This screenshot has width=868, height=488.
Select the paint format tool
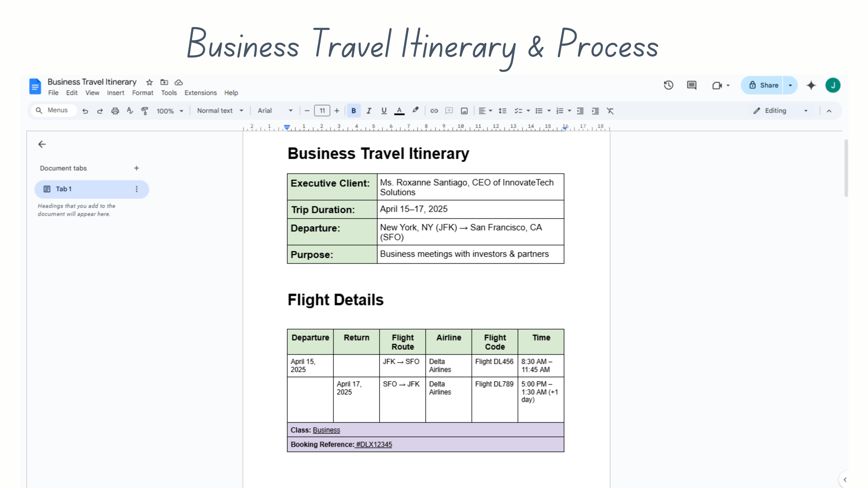pyautogui.click(x=145, y=111)
